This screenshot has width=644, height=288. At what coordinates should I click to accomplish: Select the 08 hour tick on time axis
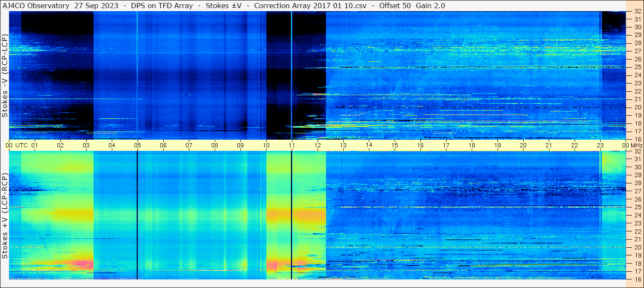click(215, 146)
